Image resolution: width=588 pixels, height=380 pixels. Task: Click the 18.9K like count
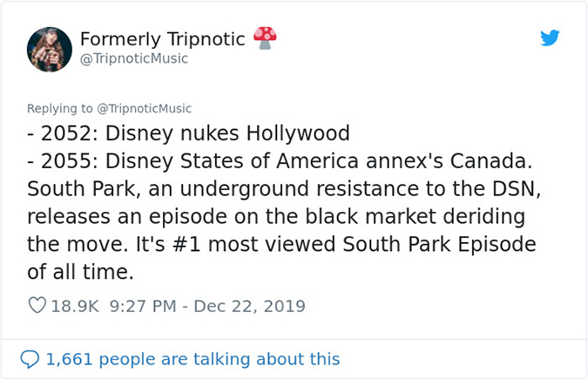pos(75,306)
